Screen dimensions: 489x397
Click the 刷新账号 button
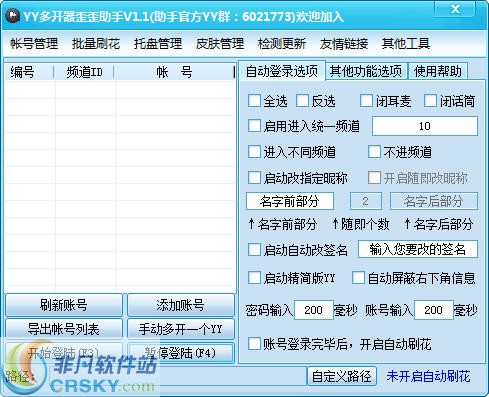click(x=64, y=305)
